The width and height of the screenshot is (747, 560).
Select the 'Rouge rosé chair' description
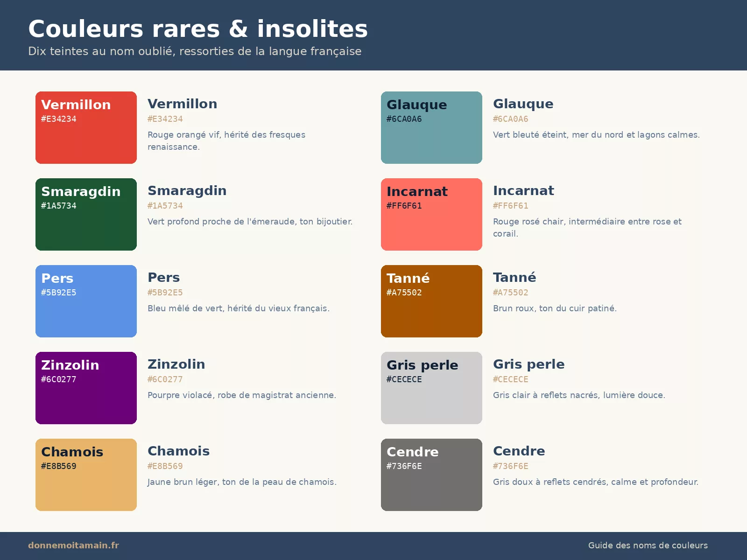[x=587, y=227]
